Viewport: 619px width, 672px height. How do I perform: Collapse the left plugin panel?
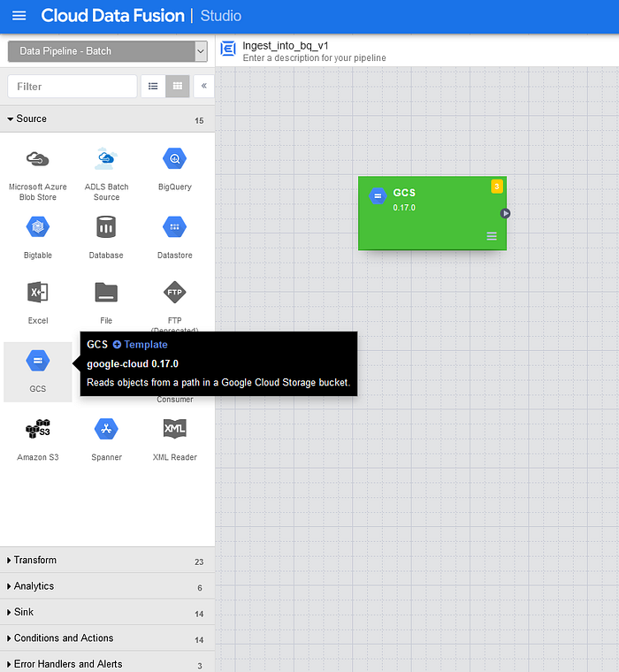[204, 86]
